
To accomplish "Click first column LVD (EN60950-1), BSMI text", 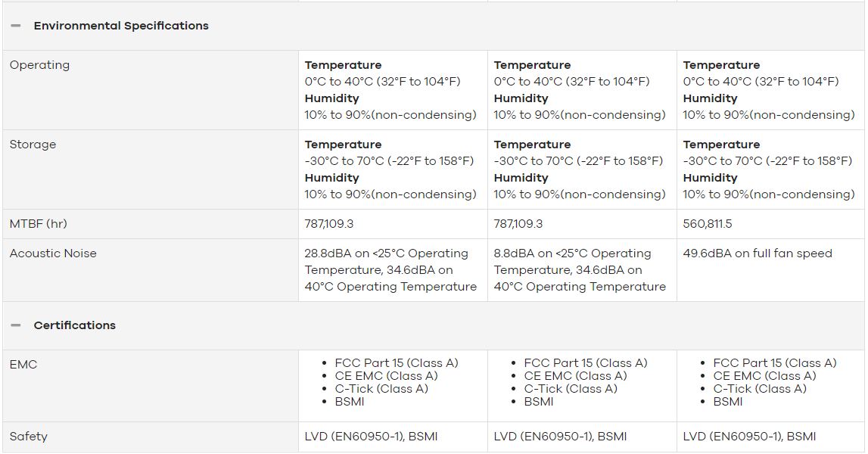I will click(371, 437).
